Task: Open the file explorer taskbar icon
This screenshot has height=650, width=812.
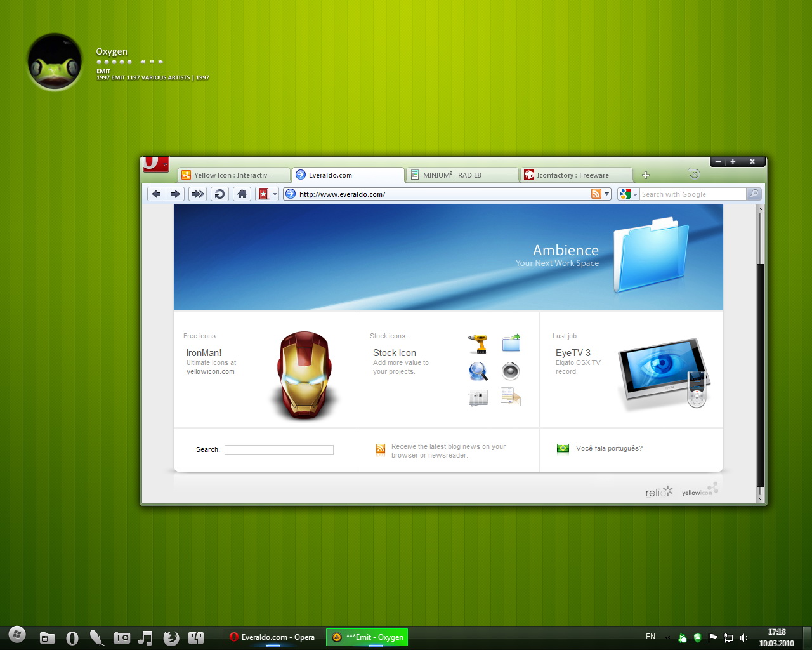Action: click(47, 638)
